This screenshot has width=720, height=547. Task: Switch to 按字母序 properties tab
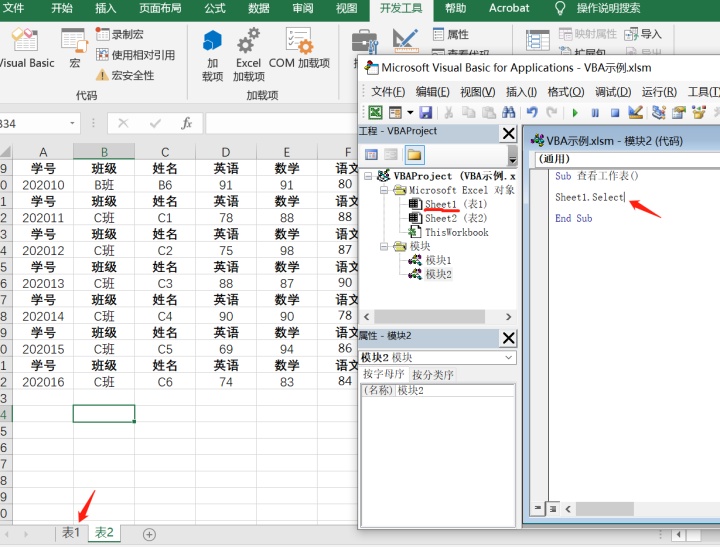384,374
